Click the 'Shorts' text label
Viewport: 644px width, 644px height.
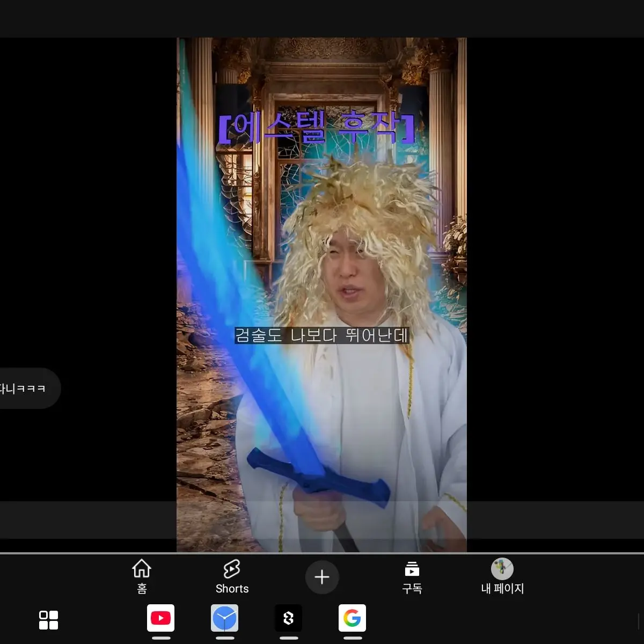232,589
